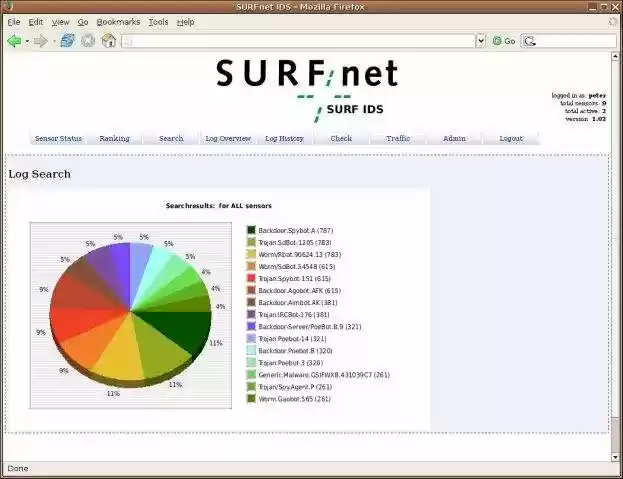The image size is (623, 479).
Task: Open the Log Overview tab
Action: (x=228, y=138)
